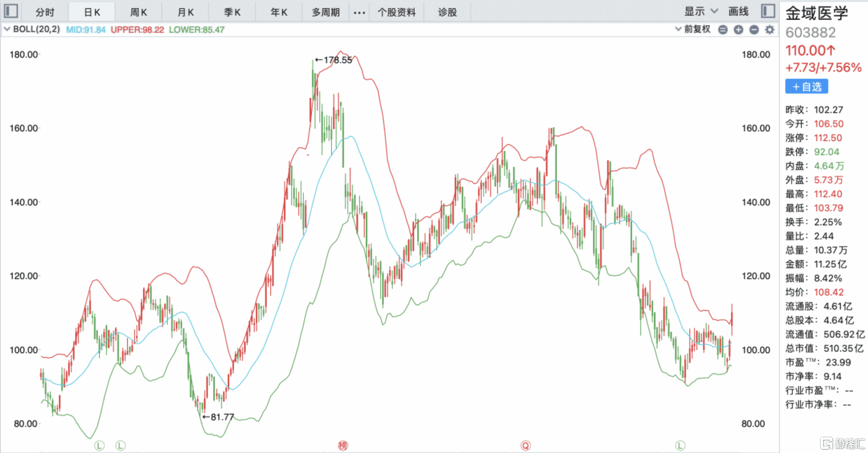The height and width of the screenshot is (453, 868).
Task: Select the 月K monthly tab
Action: tap(185, 13)
